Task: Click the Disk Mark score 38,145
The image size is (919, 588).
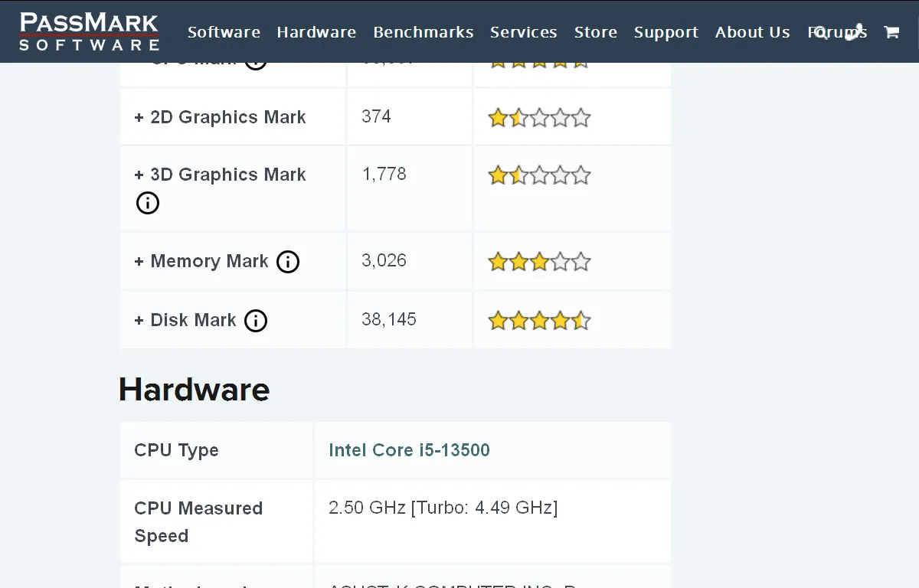Action: point(389,319)
